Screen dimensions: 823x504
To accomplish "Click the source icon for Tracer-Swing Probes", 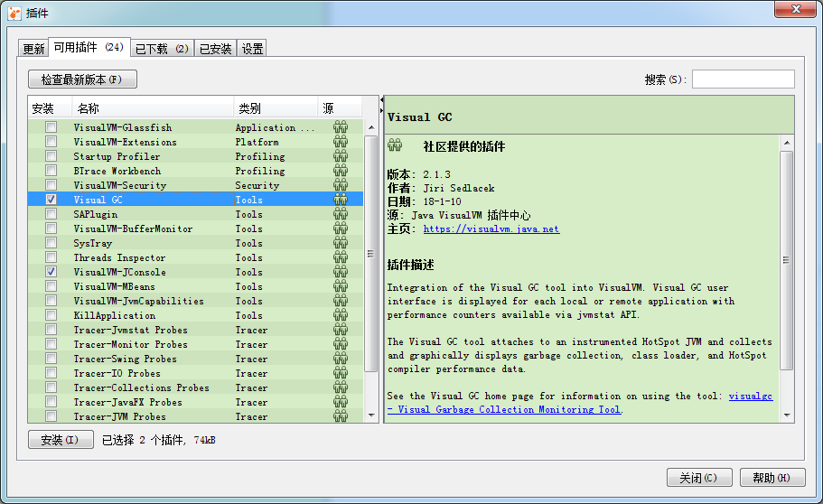I will (341, 358).
